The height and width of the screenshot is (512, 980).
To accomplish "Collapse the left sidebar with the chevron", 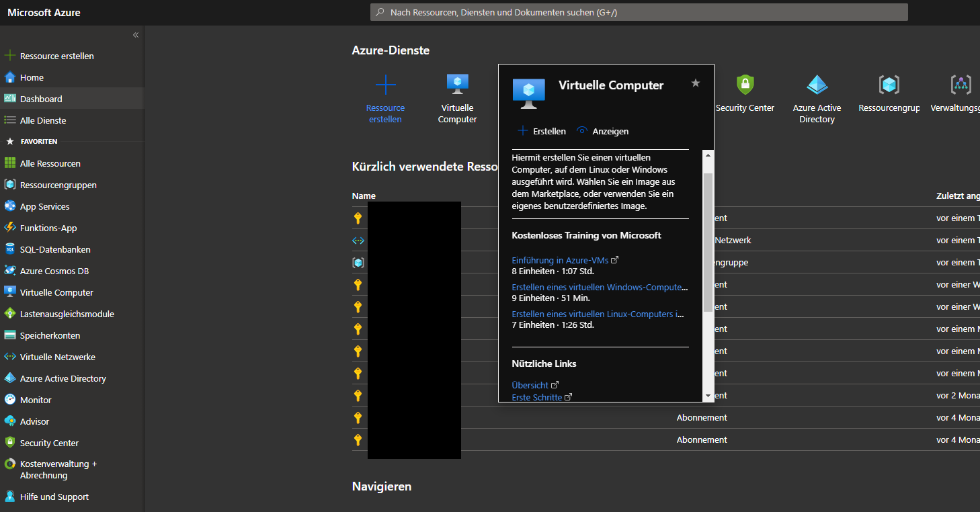I will [136, 35].
